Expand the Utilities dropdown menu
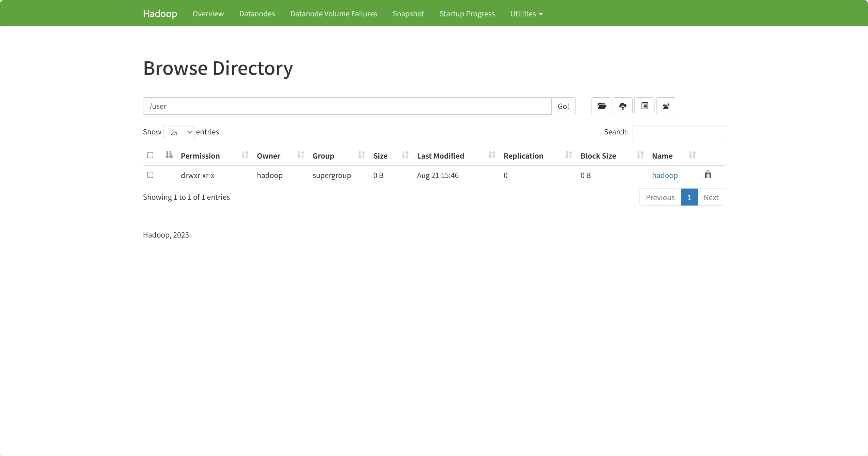This screenshot has width=868, height=456. 526,14
